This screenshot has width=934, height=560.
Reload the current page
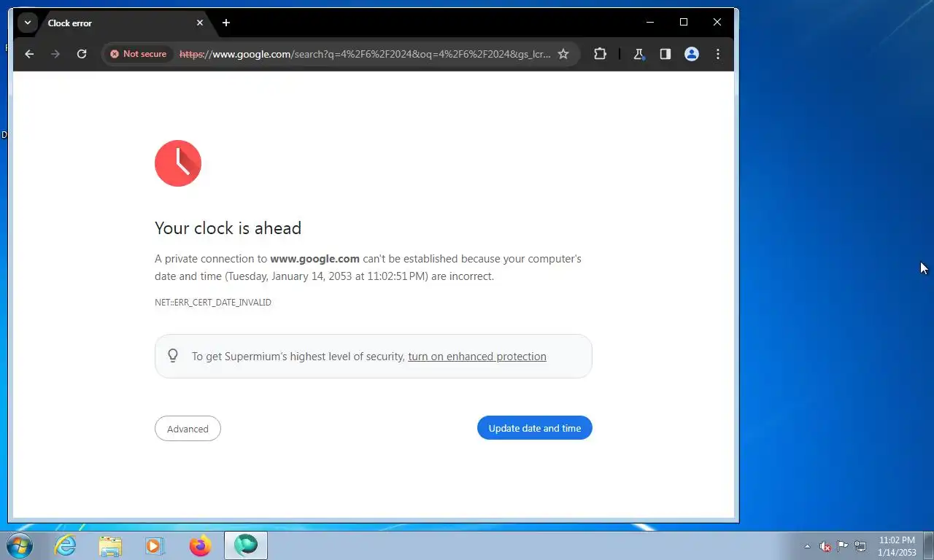[x=82, y=54]
